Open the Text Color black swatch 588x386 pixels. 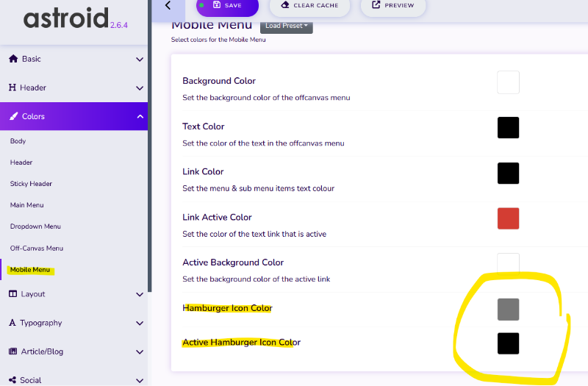click(508, 127)
